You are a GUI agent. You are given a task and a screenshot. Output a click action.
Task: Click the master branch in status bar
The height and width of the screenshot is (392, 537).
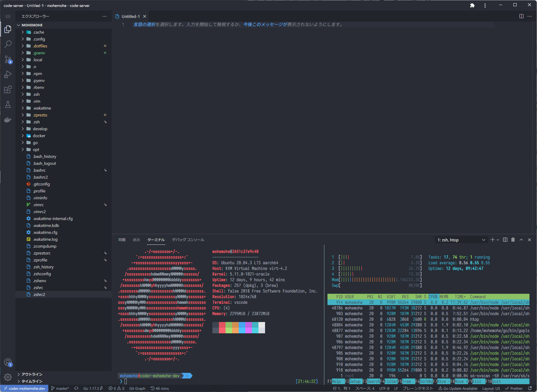pyautogui.click(x=60, y=389)
